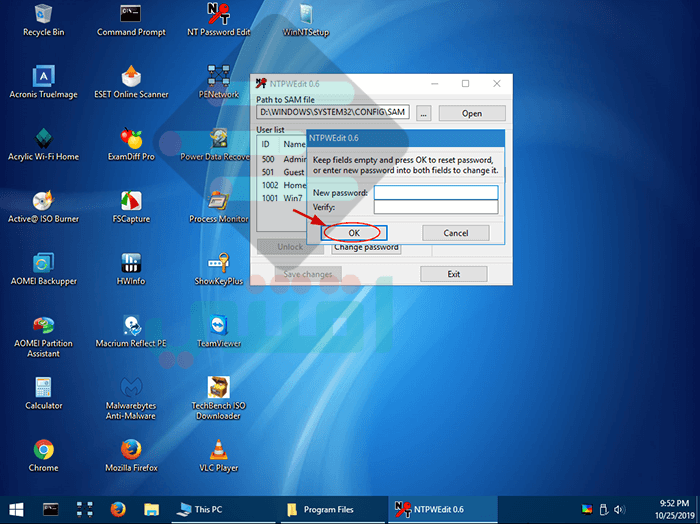The height and width of the screenshot is (524, 700).
Task: Click the Path to SAM file field
Action: tap(333, 112)
